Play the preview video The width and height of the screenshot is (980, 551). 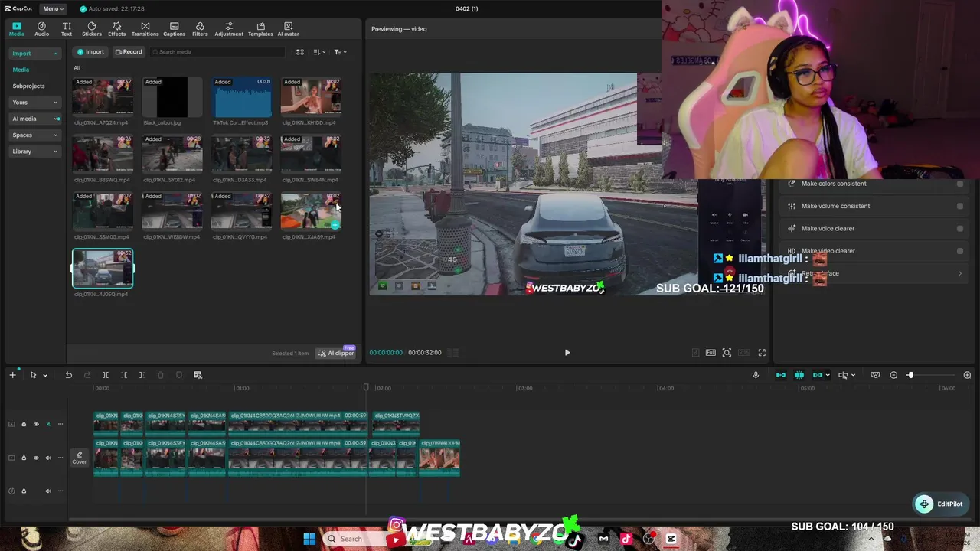click(567, 353)
